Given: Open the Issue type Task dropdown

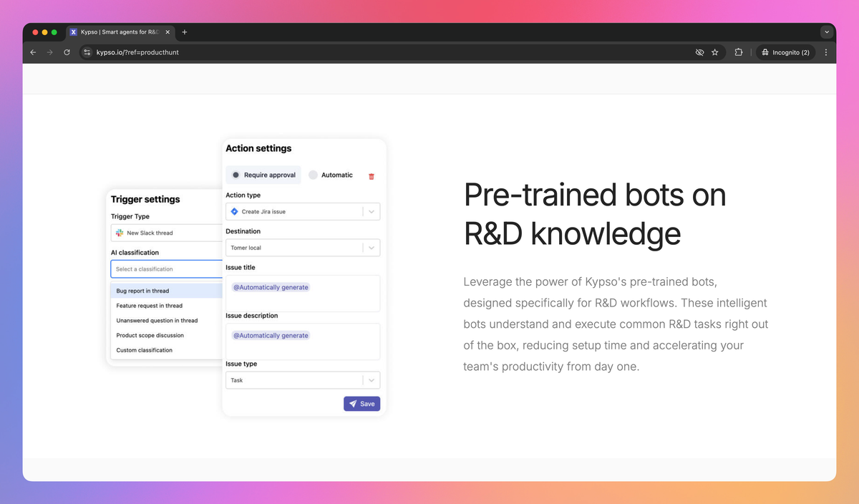Looking at the screenshot, I should 303,380.
